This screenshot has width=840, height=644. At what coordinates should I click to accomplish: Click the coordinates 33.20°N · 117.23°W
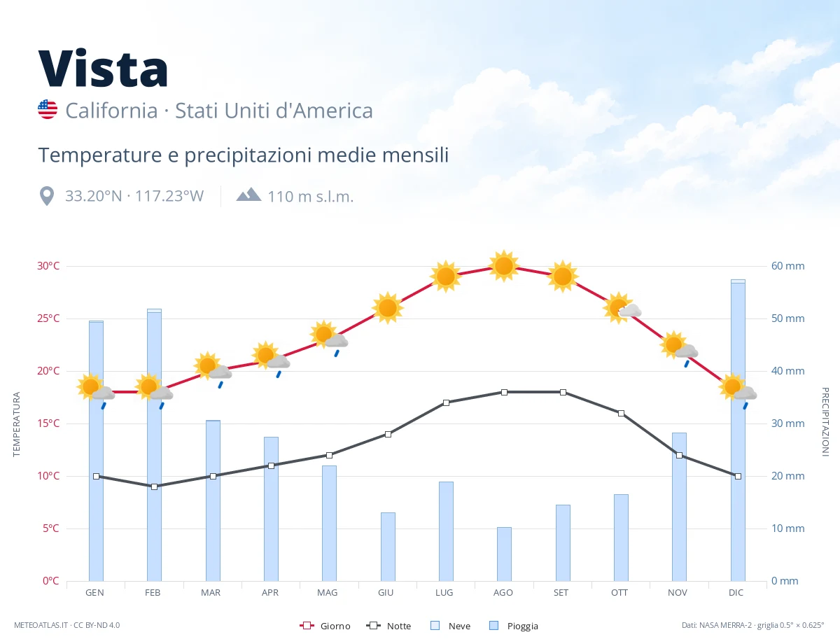[134, 196]
